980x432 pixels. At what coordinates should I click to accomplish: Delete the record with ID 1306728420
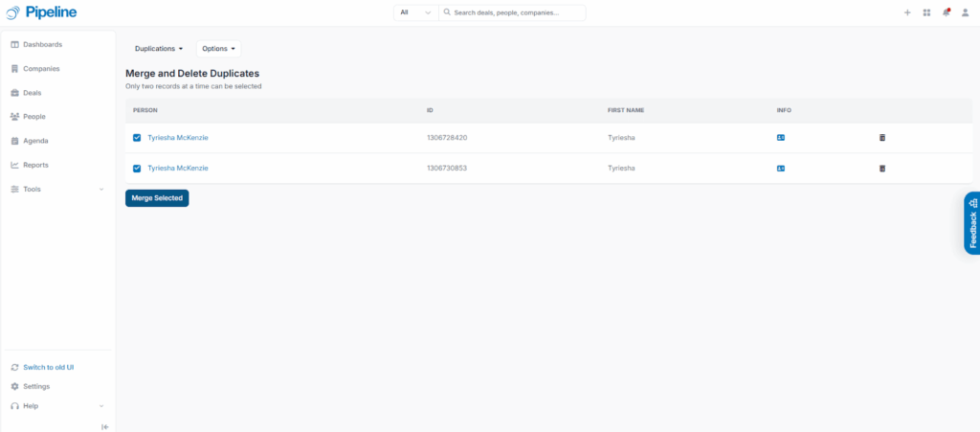click(x=882, y=138)
